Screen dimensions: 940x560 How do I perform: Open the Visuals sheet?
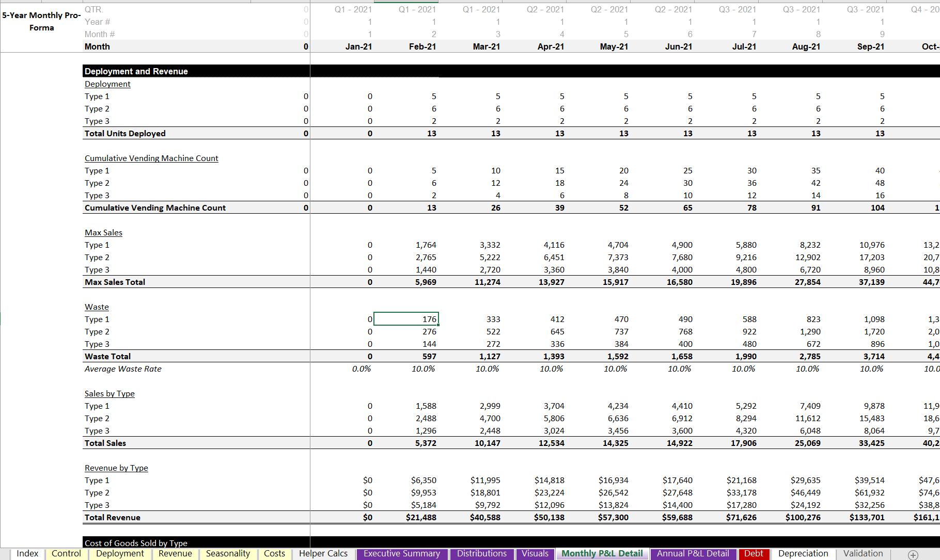click(x=535, y=553)
